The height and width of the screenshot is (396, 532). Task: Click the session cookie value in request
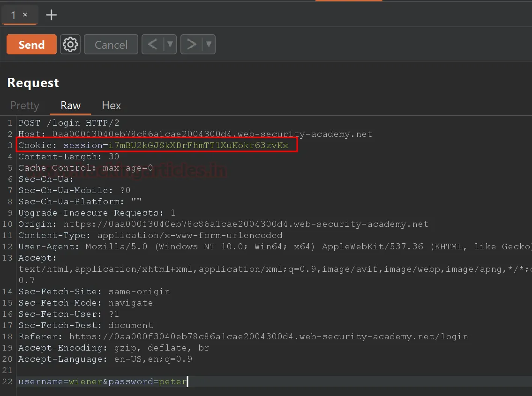(x=198, y=146)
